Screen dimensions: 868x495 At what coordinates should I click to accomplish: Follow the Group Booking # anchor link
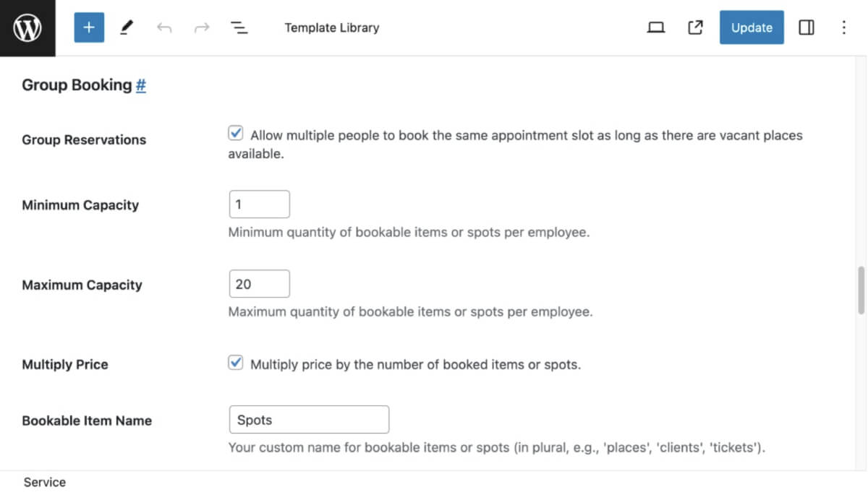coord(141,85)
